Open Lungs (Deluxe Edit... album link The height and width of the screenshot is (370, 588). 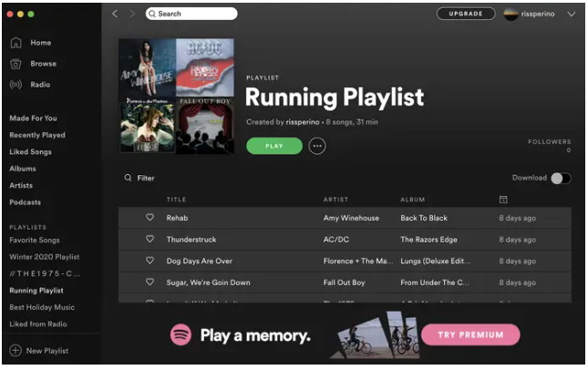click(x=436, y=261)
